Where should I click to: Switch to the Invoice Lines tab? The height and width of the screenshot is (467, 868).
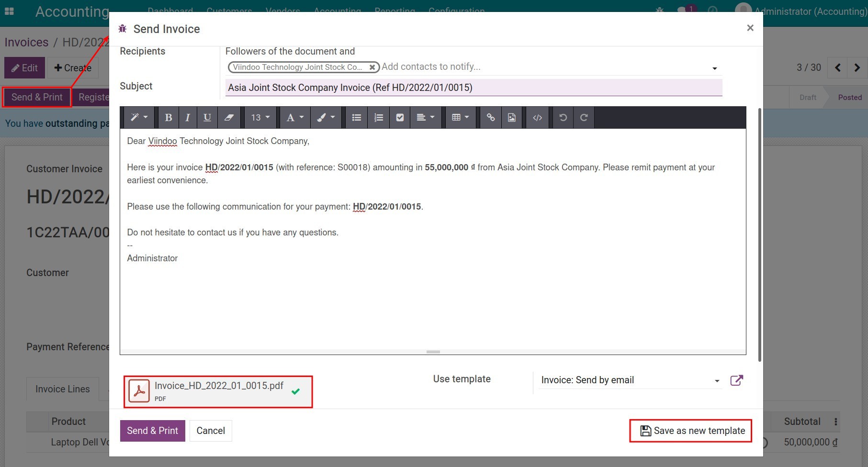tap(63, 389)
